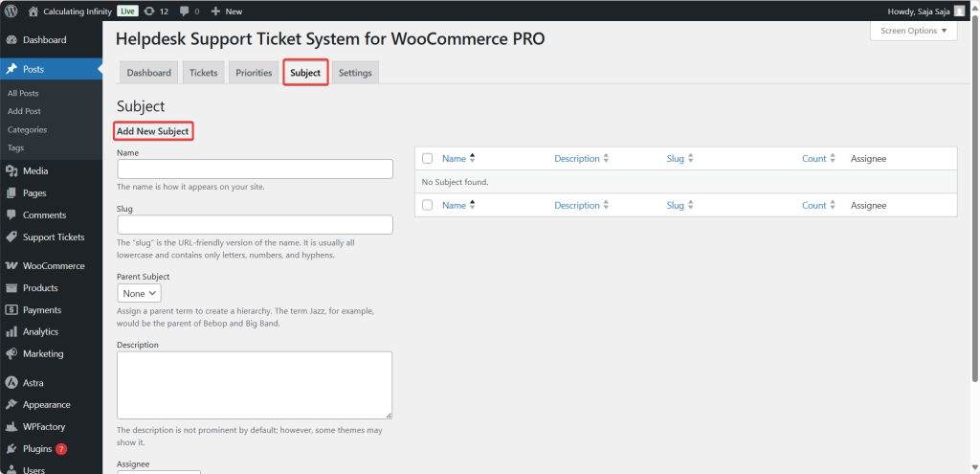This screenshot has width=980, height=474.
Task: Sort by Slug in table footer
Action: (x=680, y=205)
